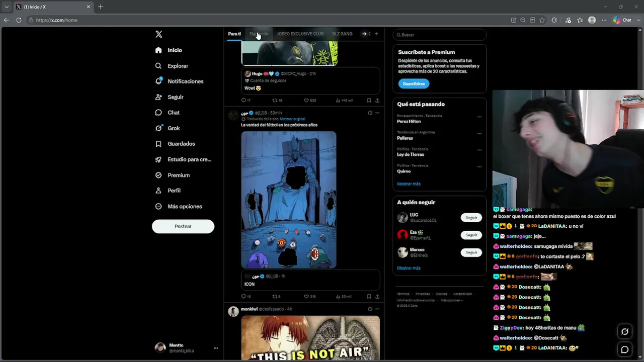
Task: Open the Notificaciones bell icon
Action: (158, 81)
